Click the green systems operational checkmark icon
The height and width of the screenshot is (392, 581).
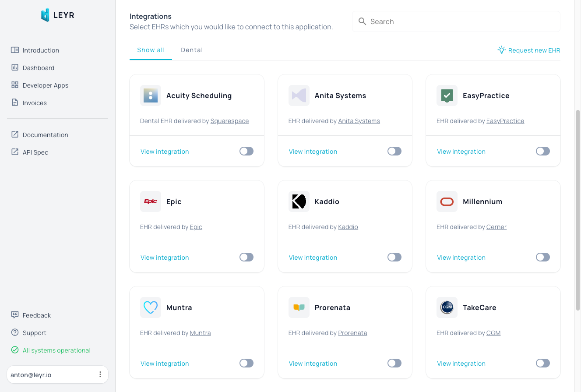point(15,350)
